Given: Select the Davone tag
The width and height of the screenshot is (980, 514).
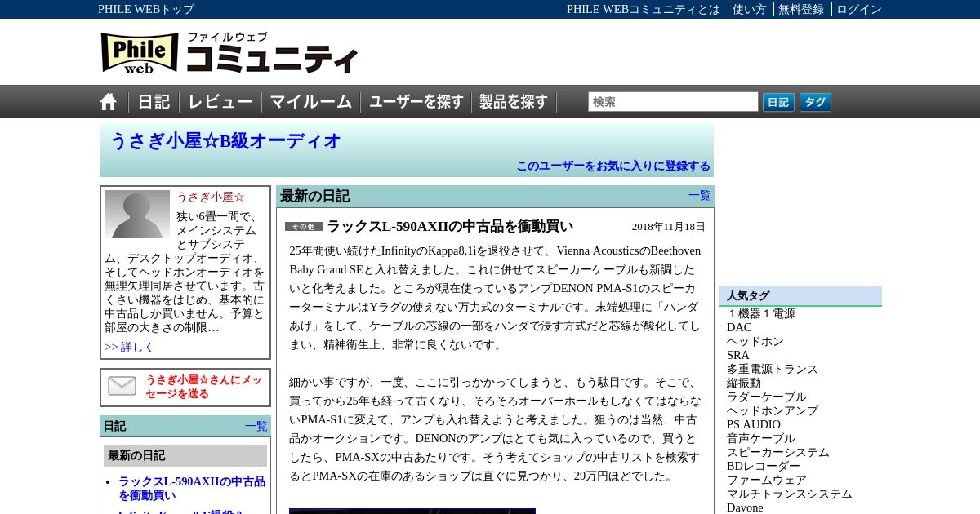Looking at the screenshot, I should coord(745,507).
